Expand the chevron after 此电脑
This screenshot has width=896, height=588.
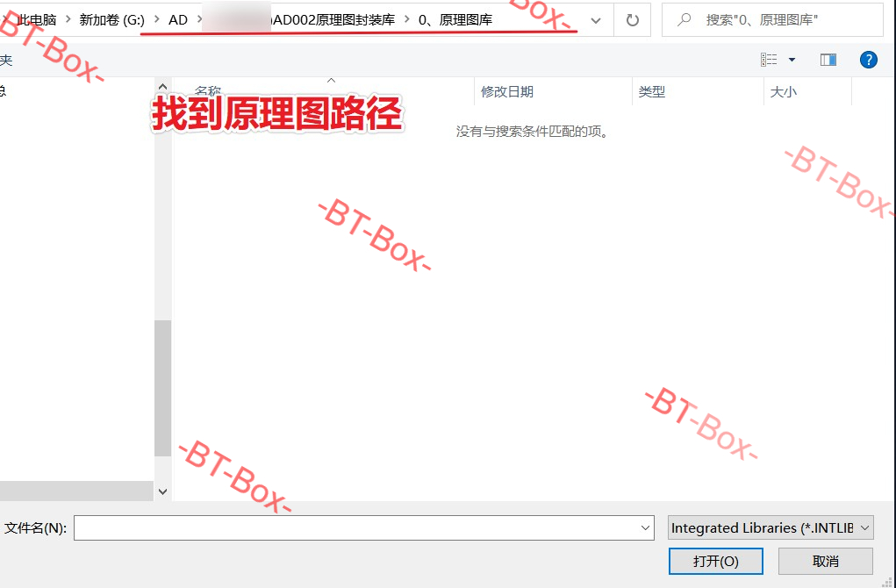pyautogui.click(x=68, y=20)
